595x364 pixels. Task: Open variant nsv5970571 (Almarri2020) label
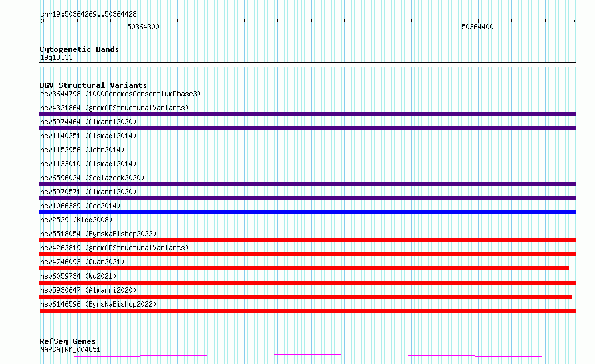[x=88, y=192]
